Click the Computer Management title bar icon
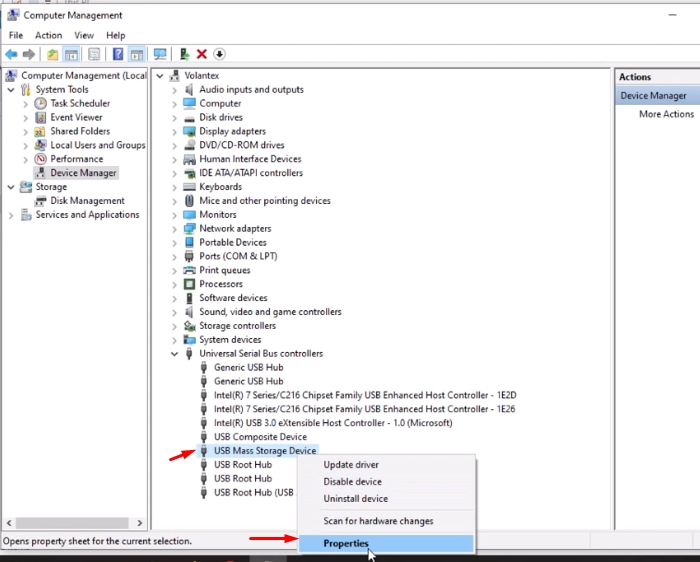 (13, 15)
